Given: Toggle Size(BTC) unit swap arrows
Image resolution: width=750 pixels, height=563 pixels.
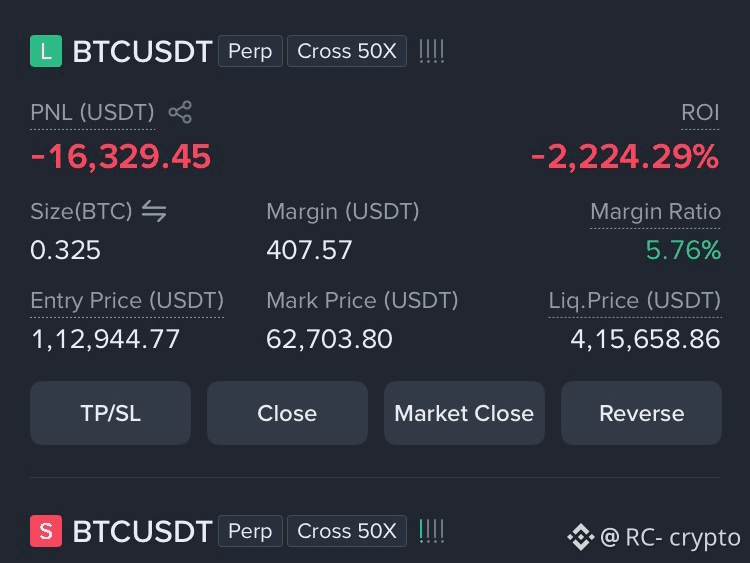Looking at the screenshot, I should click(154, 211).
